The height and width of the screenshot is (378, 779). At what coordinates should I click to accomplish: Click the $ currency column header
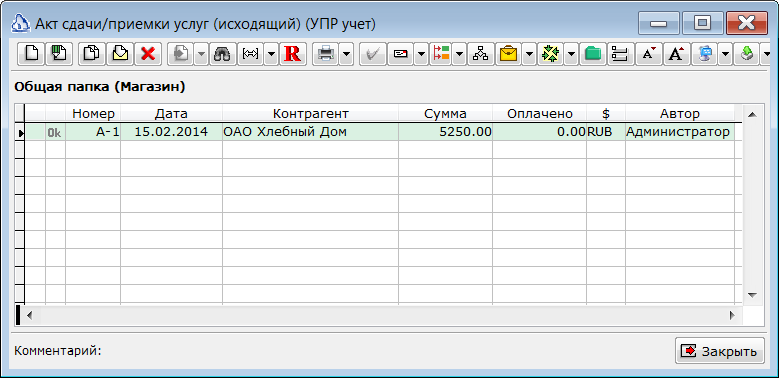(606, 113)
